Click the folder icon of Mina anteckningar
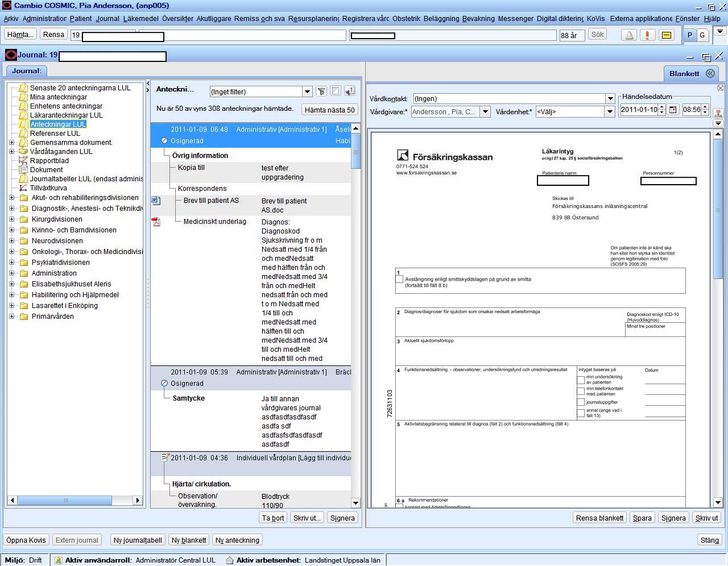The height and width of the screenshot is (566, 728). coord(23,97)
